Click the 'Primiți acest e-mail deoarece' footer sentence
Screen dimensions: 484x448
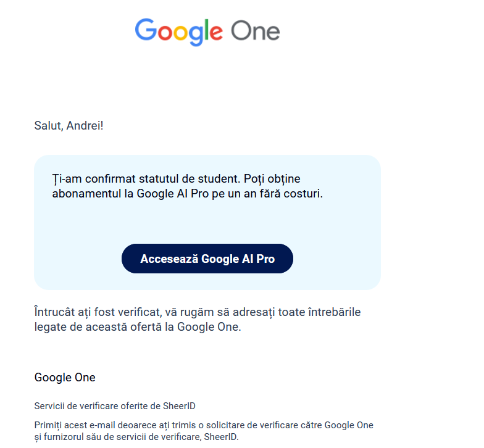click(x=204, y=431)
